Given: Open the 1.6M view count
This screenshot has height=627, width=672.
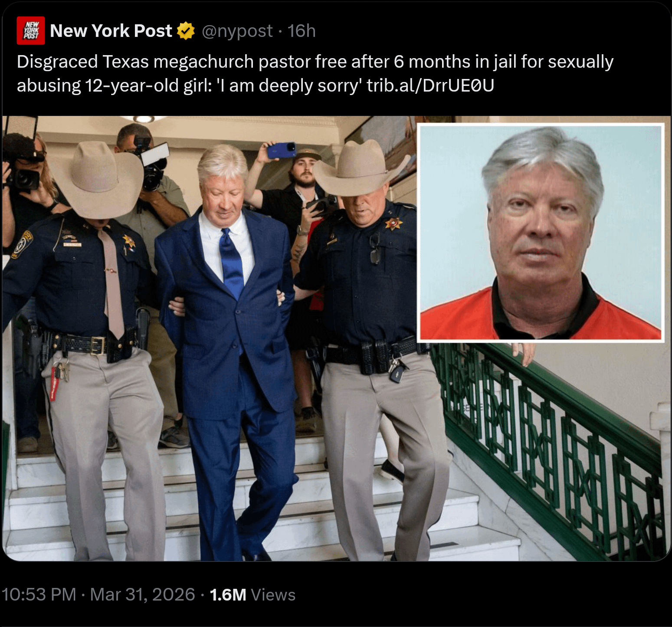Looking at the screenshot, I should 228,594.
